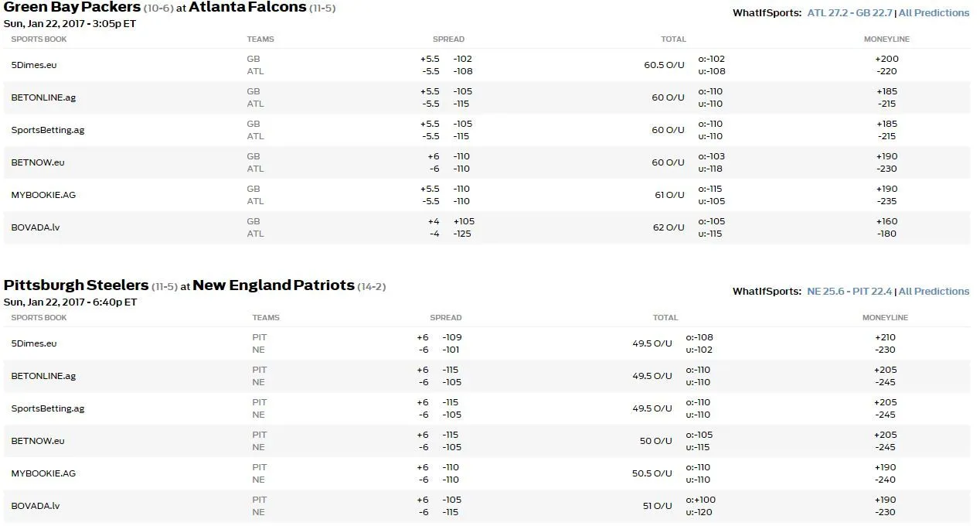Open ATL 27.2 - GB 22.7 prediction link

coord(850,13)
